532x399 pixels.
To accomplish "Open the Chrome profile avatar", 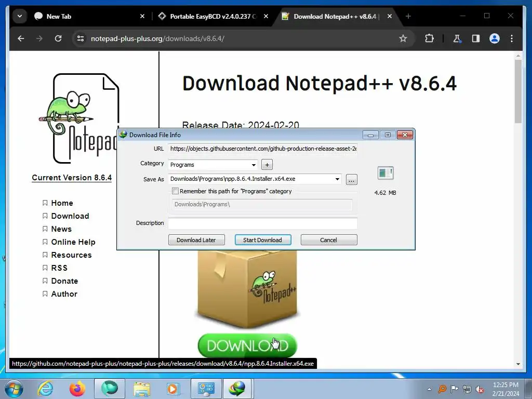I will click(495, 38).
